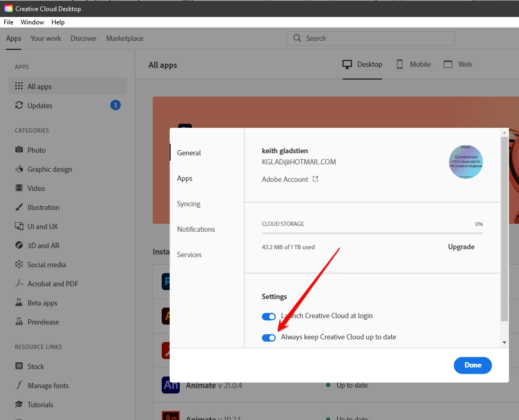
Task: Click the Web platform tab label
Action: [x=465, y=64]
